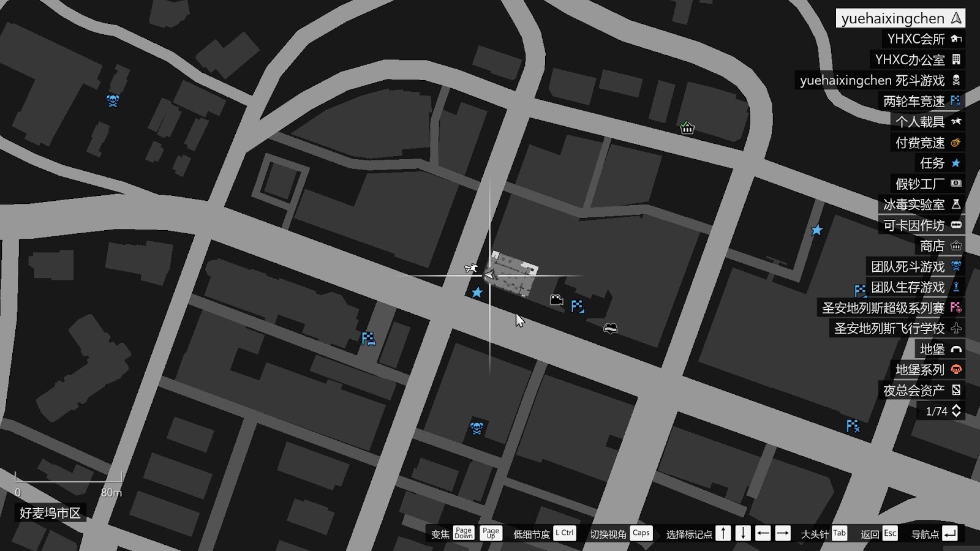Image resolution: width=980 pixels, height=551 pixels.
Task: Select 夜总会资产 legend entry
Action: coord(922,391)
